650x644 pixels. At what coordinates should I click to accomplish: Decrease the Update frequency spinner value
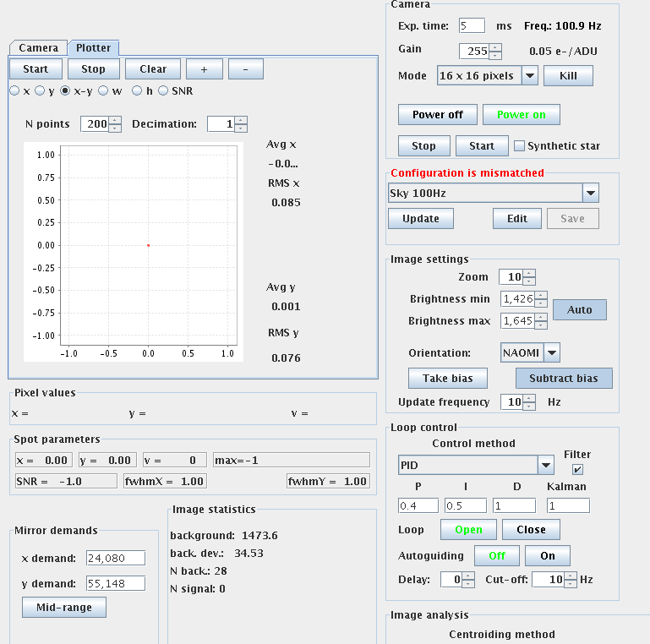[530, 407]
